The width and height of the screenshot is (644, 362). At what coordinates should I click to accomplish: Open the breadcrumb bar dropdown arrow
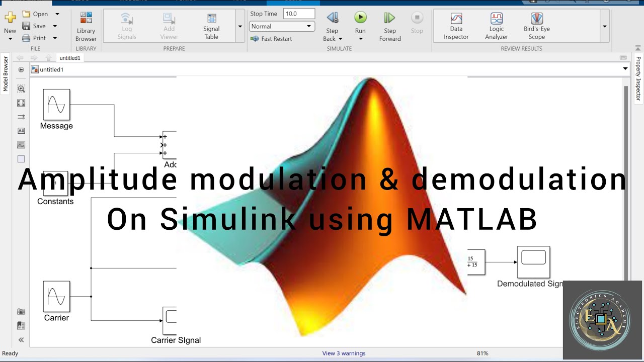(x=625, y=69)
